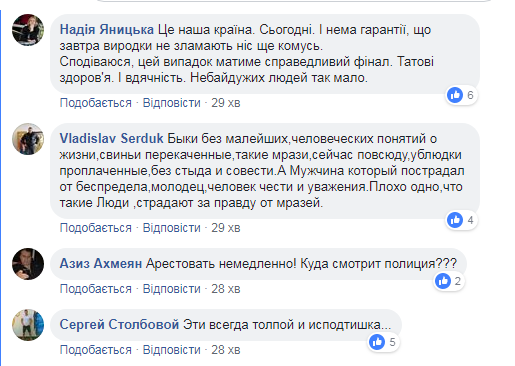Like Vladislav Serduk's comment via Подобається
515x366 pixels.
(x=96, y=228)
